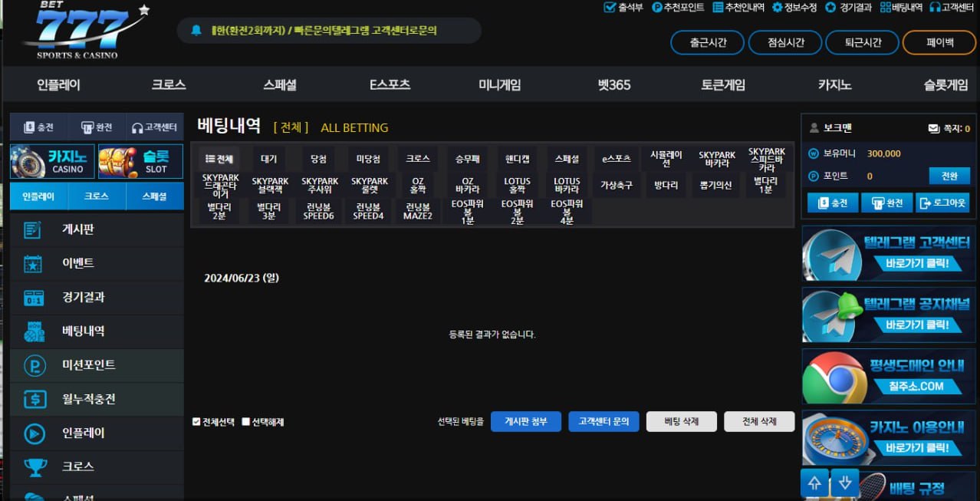Open the 미니게임 menu
Viewport: 980px width, 501px height.
point(499,85)
